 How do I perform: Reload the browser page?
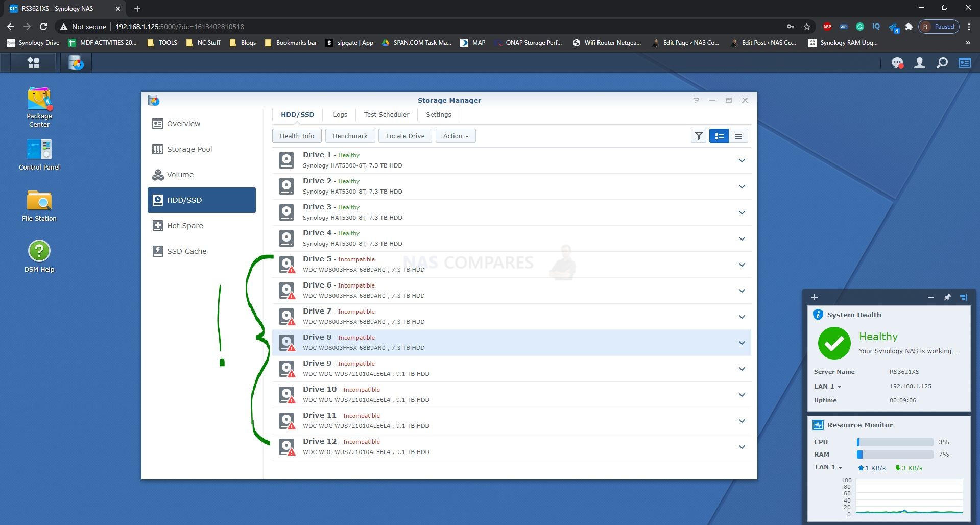pyautogui.click(x=43, y=27)
